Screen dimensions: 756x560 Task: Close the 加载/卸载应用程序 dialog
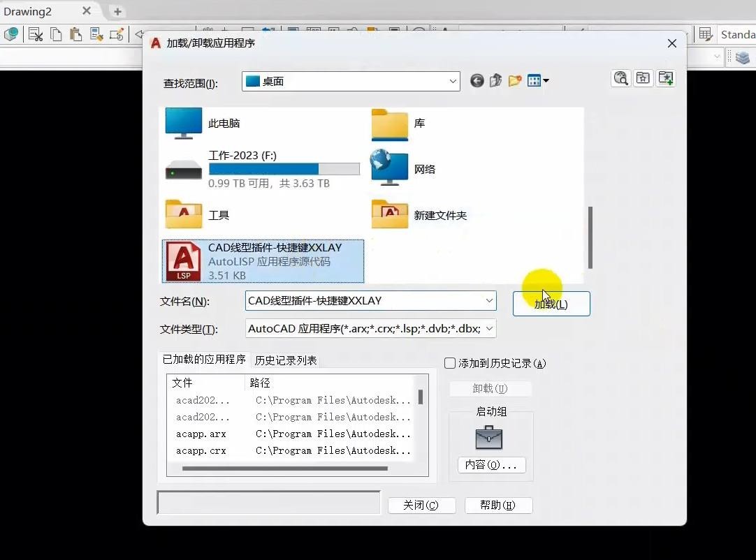(x=671, y=43)
